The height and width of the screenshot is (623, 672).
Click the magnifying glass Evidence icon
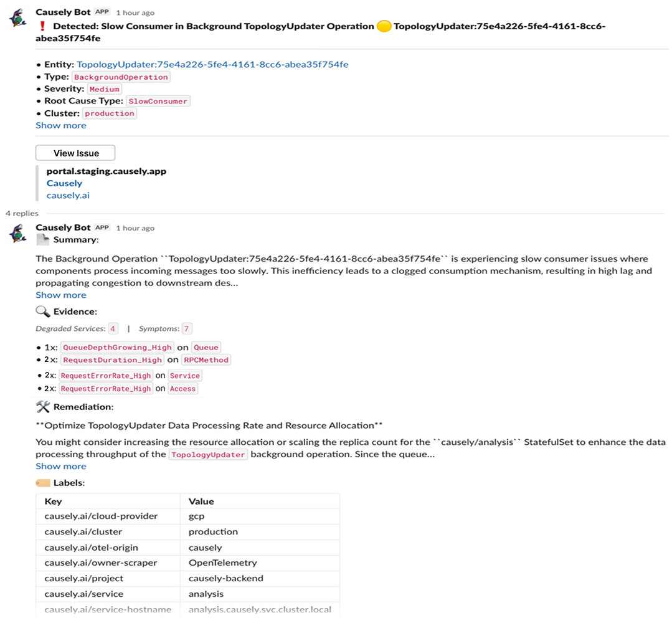(x=42, y=311)
